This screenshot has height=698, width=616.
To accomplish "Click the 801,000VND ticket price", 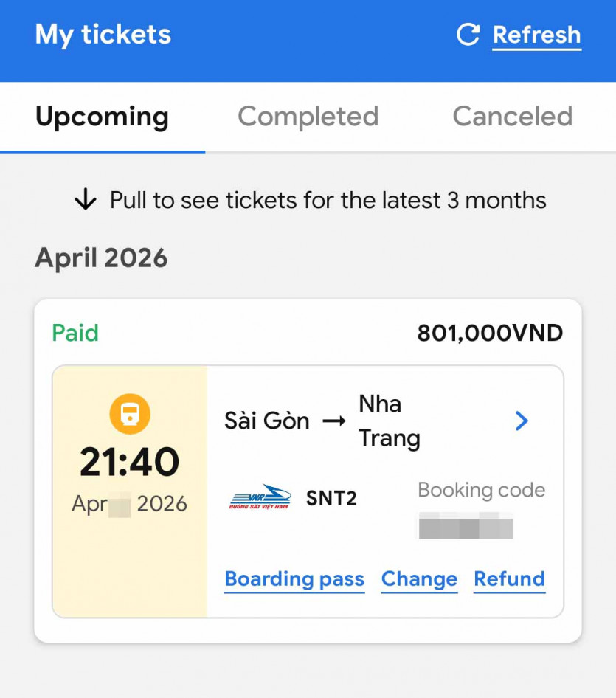I will point(490,334).
